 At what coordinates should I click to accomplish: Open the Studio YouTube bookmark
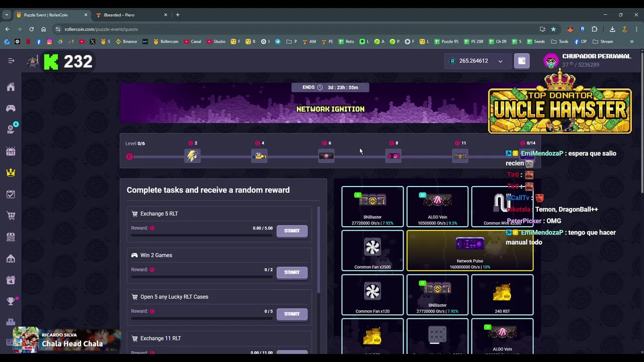pos(216,41)
